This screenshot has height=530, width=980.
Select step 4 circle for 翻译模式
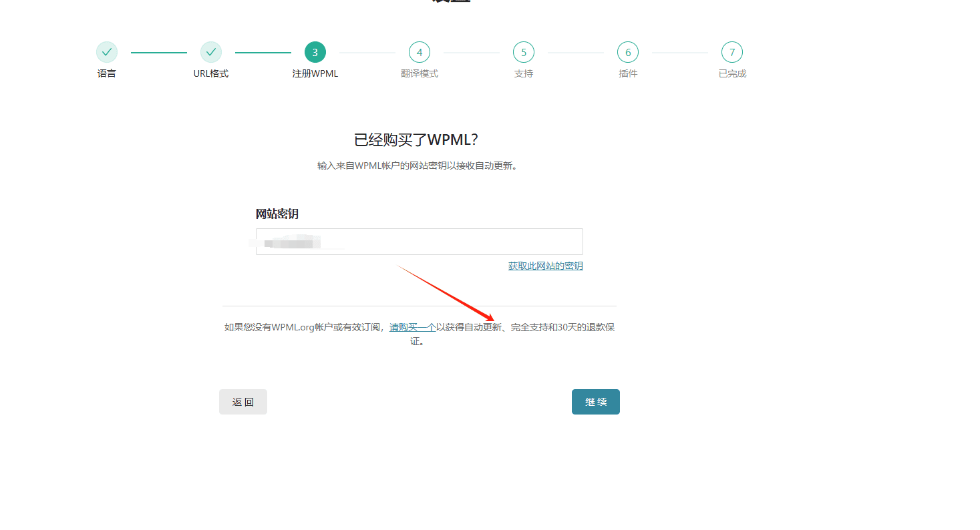click(x=420, y=52)
